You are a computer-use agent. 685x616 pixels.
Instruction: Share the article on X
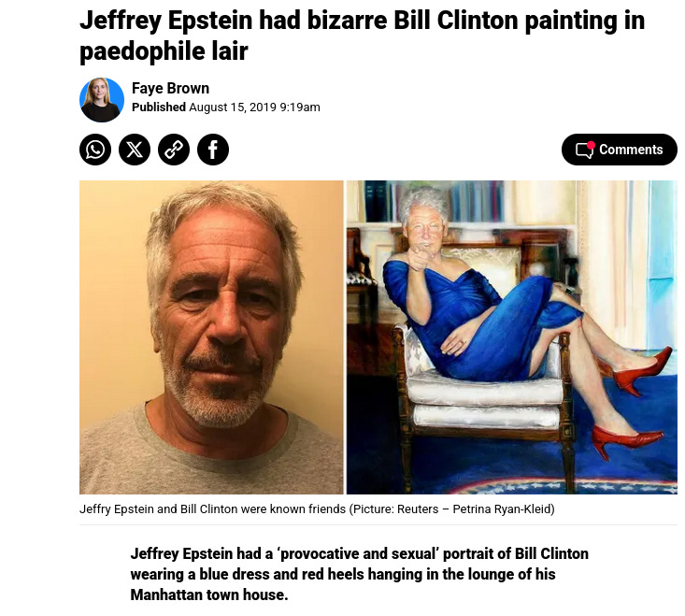tap(135, 150)
